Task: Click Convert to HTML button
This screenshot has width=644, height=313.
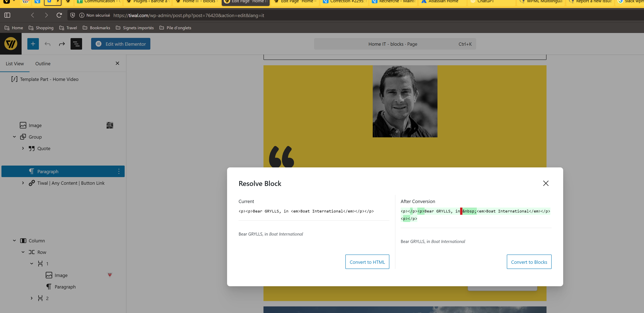Action: point(367,262)
